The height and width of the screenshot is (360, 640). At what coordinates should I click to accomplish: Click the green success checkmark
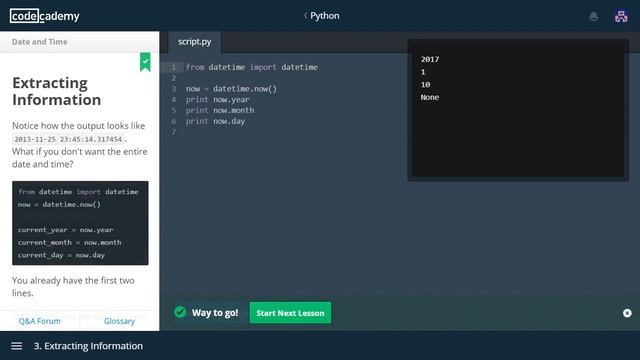pos(180,312)
